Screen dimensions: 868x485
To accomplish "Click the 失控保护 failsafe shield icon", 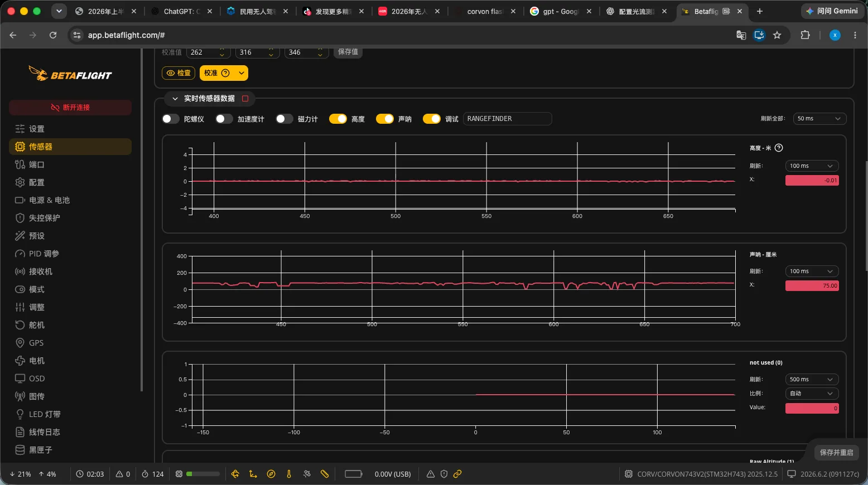I will pyautogui.click(x=20, y=218).
